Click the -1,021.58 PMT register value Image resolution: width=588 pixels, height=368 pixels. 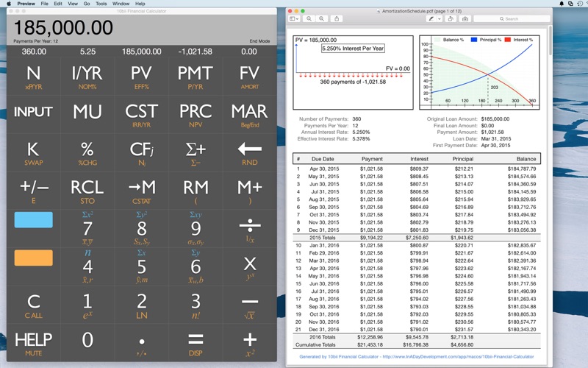[195, 52]
